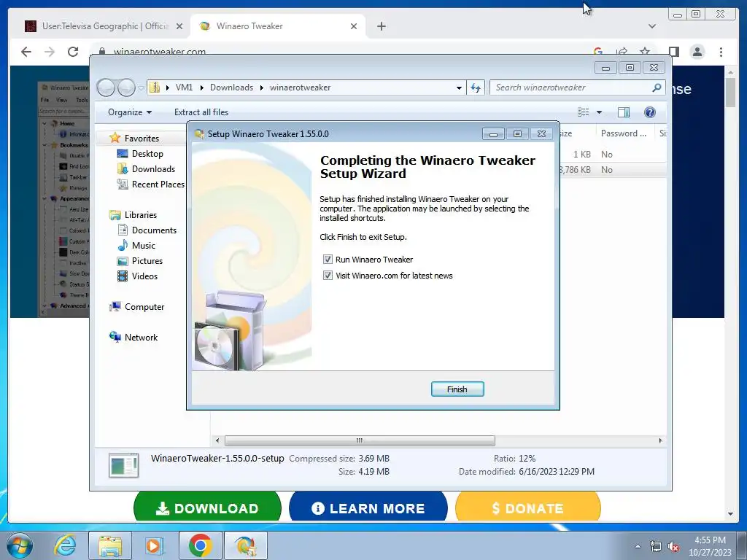Click the Explorer back navigation button
Viewport: 747px width, 560px height.
click(x=106, y=87)
